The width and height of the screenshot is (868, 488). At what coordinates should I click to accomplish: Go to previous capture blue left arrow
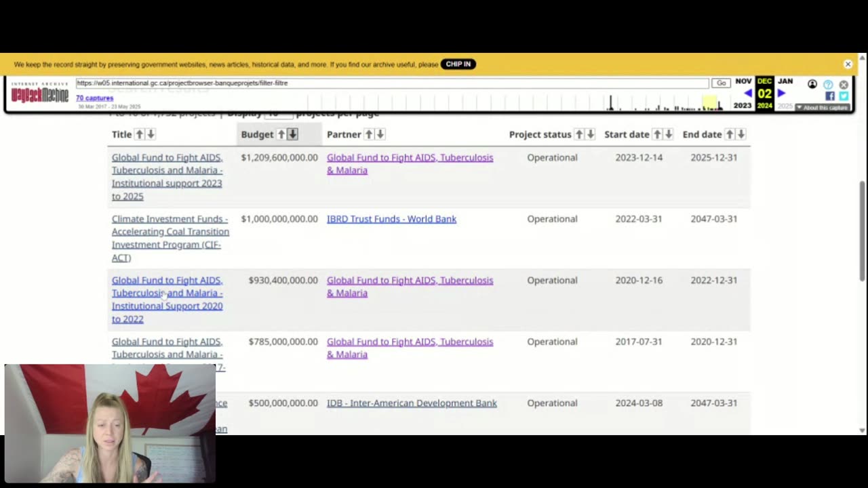(x=748, y=94)
